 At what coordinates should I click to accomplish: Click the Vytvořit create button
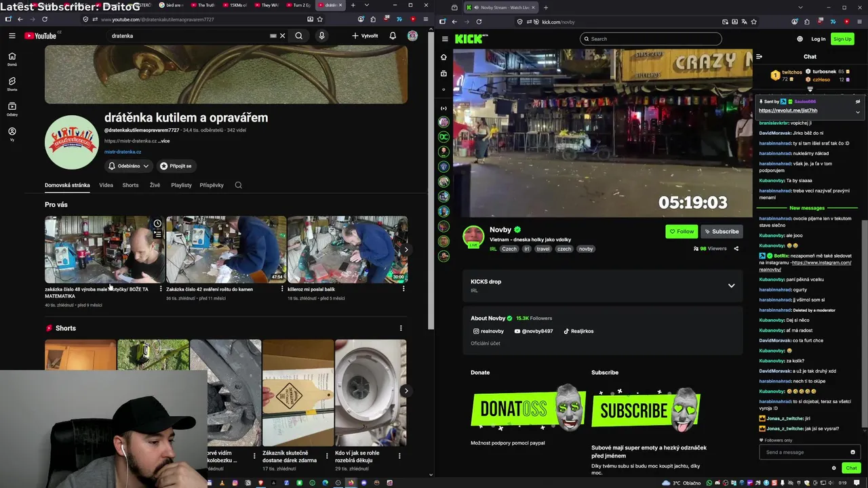(365, 36)
